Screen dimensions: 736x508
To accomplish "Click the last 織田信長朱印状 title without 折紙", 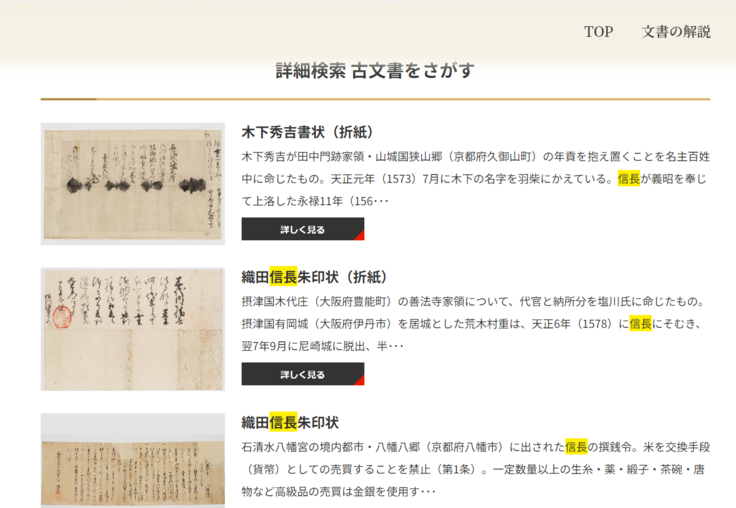I will click(x=290, y=423).
